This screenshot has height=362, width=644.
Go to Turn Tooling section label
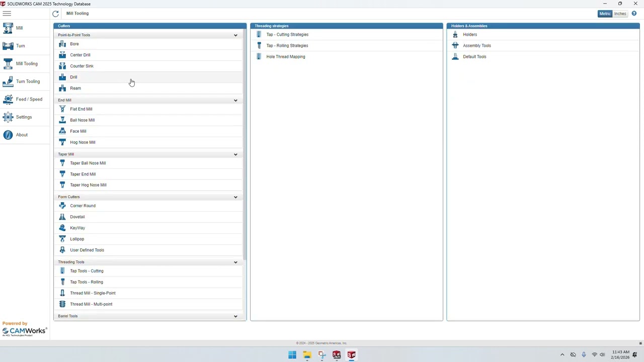(28, 81)
